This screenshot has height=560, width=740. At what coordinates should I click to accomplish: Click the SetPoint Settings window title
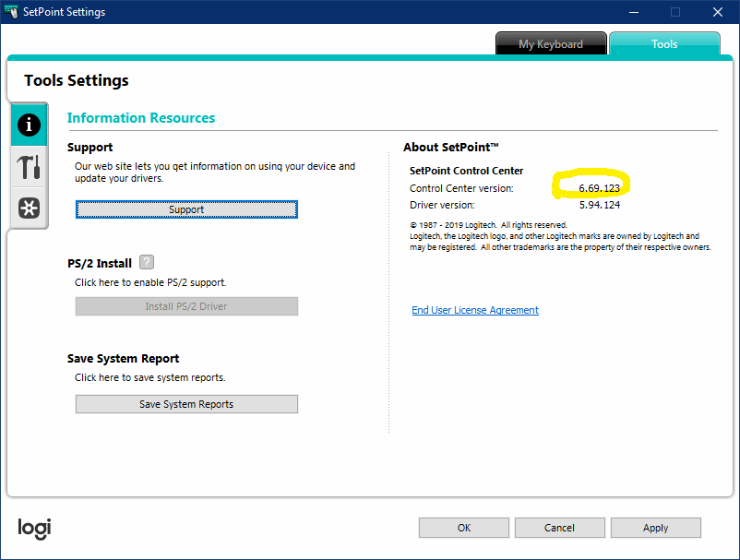tap(65, 12)
